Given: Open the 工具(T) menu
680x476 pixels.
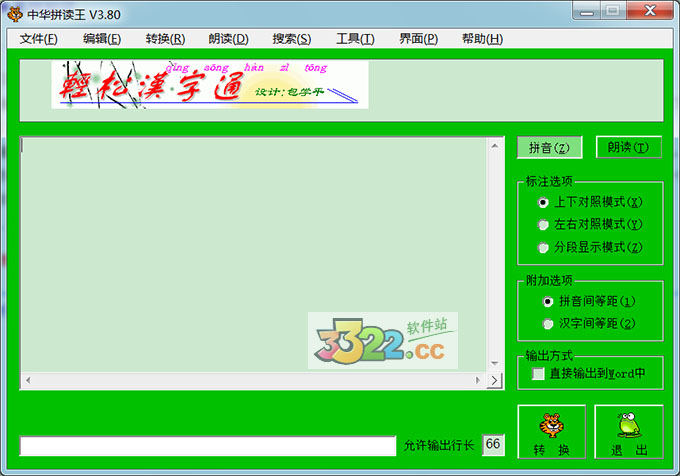Looking at the screenshot, I should point(355,39).
